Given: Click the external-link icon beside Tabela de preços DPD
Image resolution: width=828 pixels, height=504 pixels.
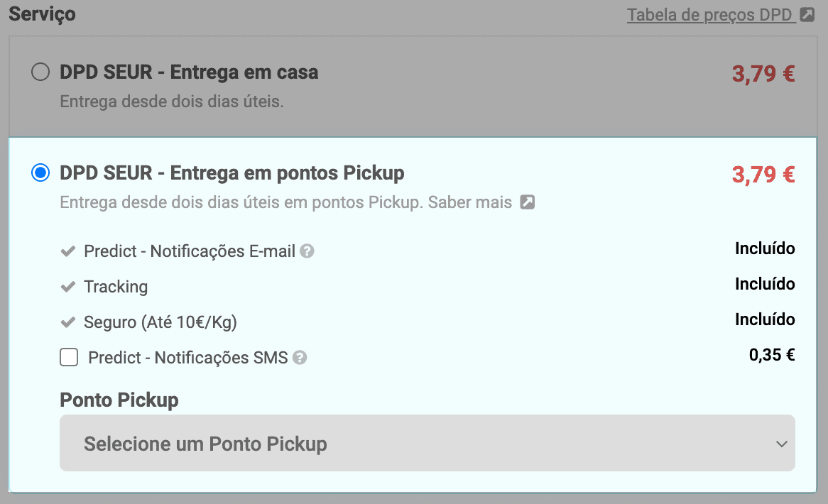Looking at the screenshot, I should (807, 15).
